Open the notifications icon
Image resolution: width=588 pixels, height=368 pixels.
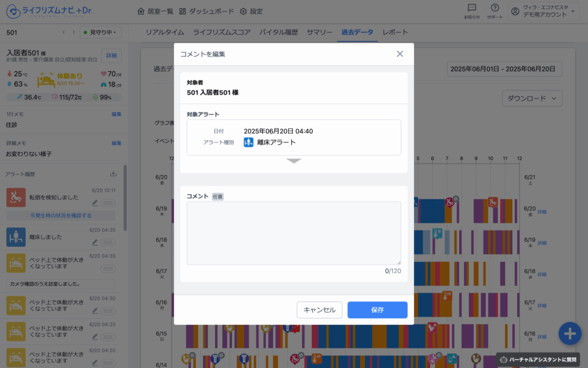pyautogui.click(x=472, y=11)
